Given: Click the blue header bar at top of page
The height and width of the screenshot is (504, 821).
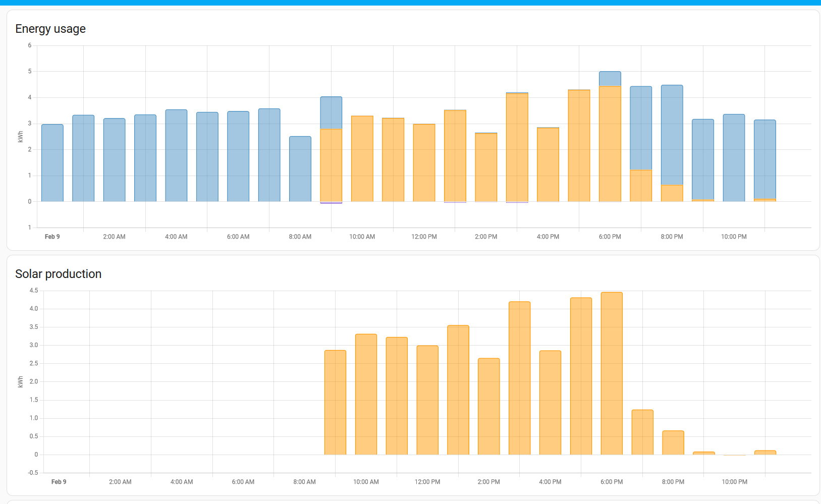Looking at the screenshot, I should pyautogui.click(x=410, y=3).
